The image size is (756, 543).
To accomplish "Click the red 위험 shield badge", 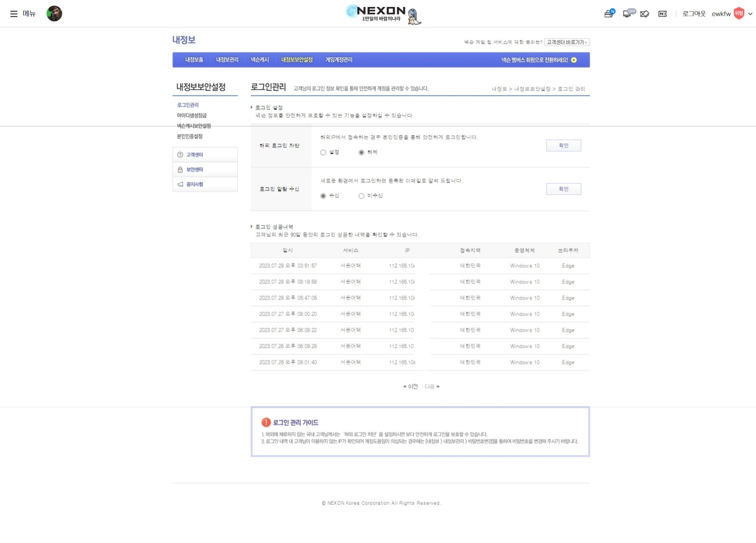I will pyautogui.click(x=739, y=14).
